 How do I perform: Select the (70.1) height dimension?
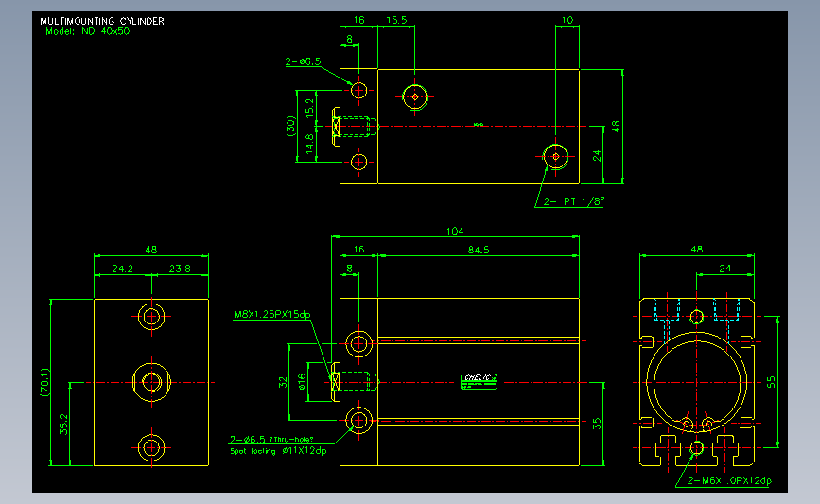coord(45,382)
